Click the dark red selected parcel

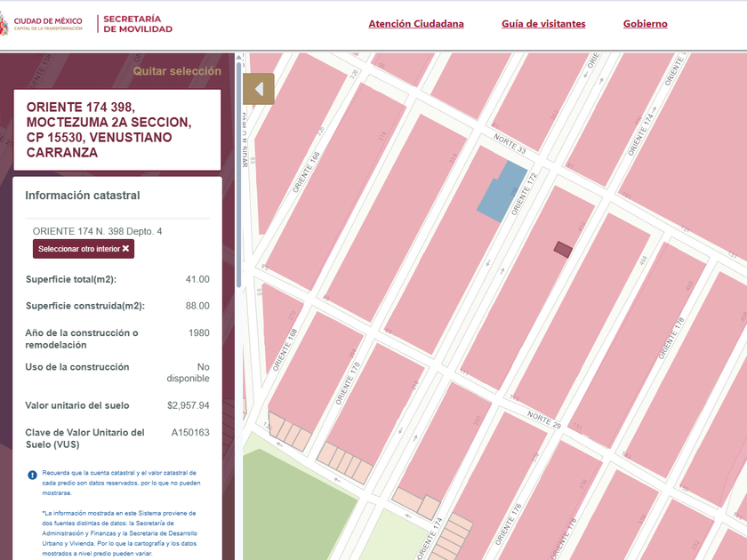click(562, 250)
